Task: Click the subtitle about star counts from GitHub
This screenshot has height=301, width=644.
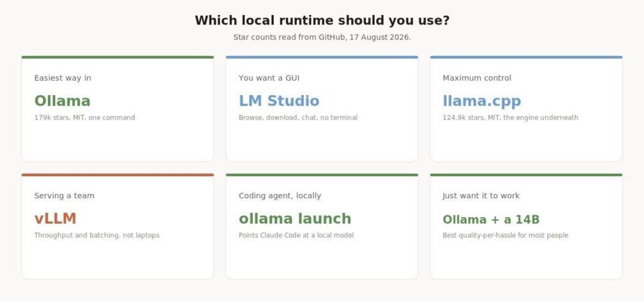Action: tap(322, 37)
